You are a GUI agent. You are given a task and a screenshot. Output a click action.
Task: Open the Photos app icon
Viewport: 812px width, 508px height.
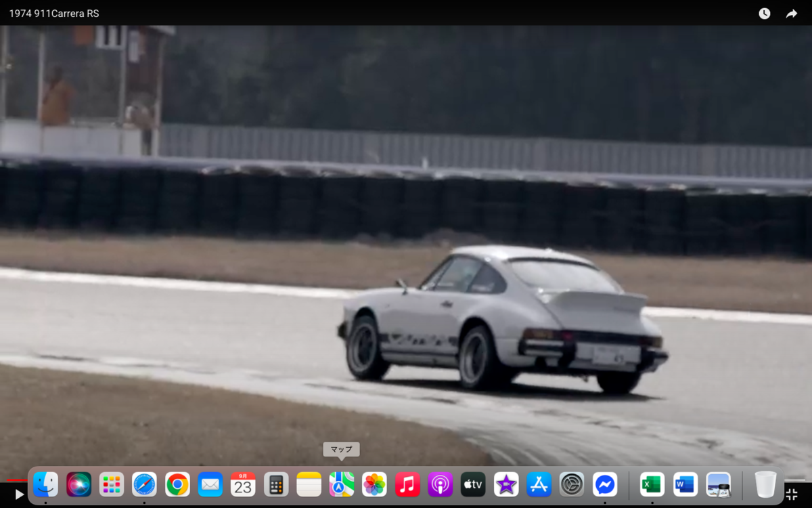374,484
